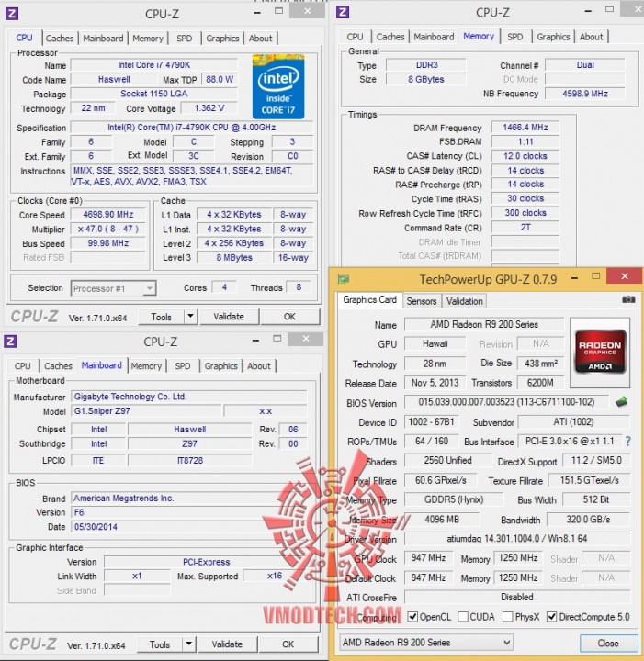Image resolution: width=644 pixels, height=661 pixels.
Task: Switch to SPD tab in CPU window
Action: (x=185, y=39)
